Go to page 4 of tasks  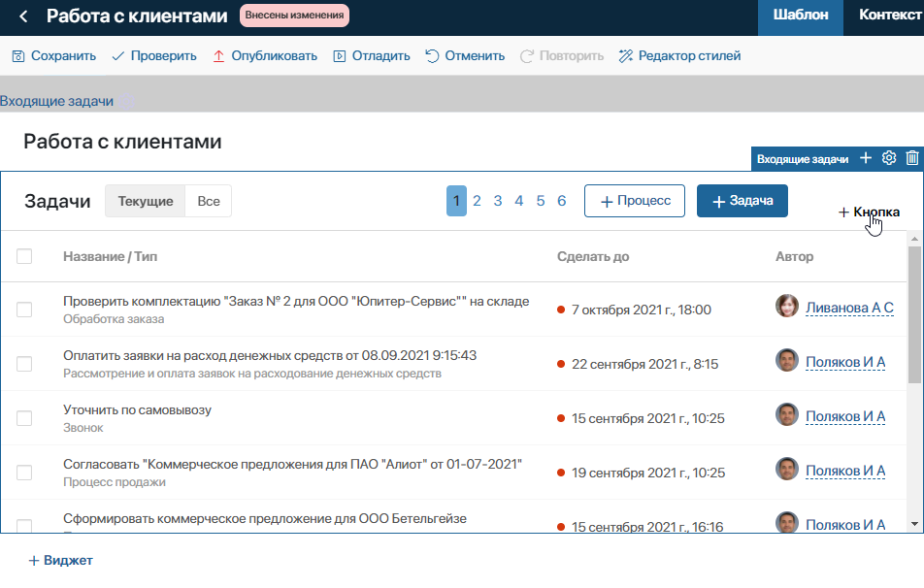point(518,201)
